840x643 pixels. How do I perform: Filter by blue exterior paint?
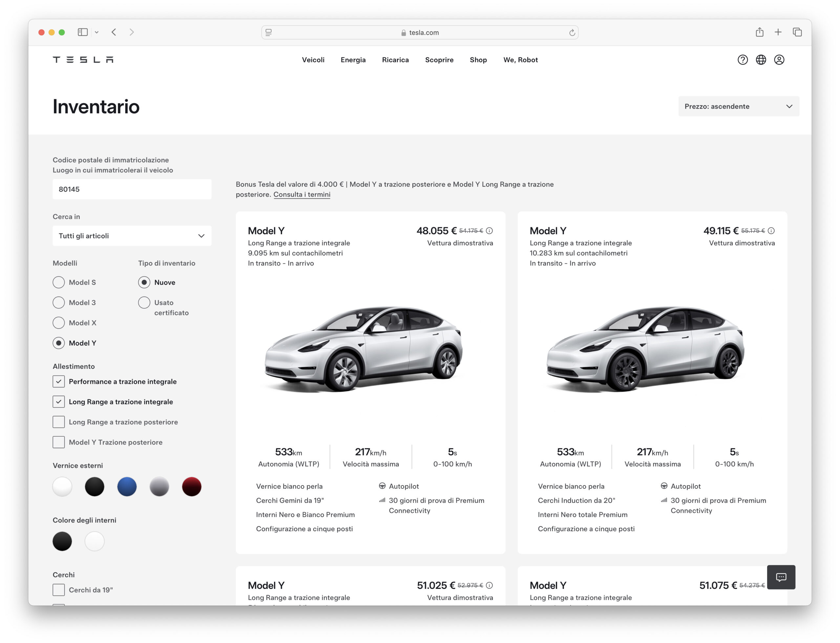click(127, 487)
